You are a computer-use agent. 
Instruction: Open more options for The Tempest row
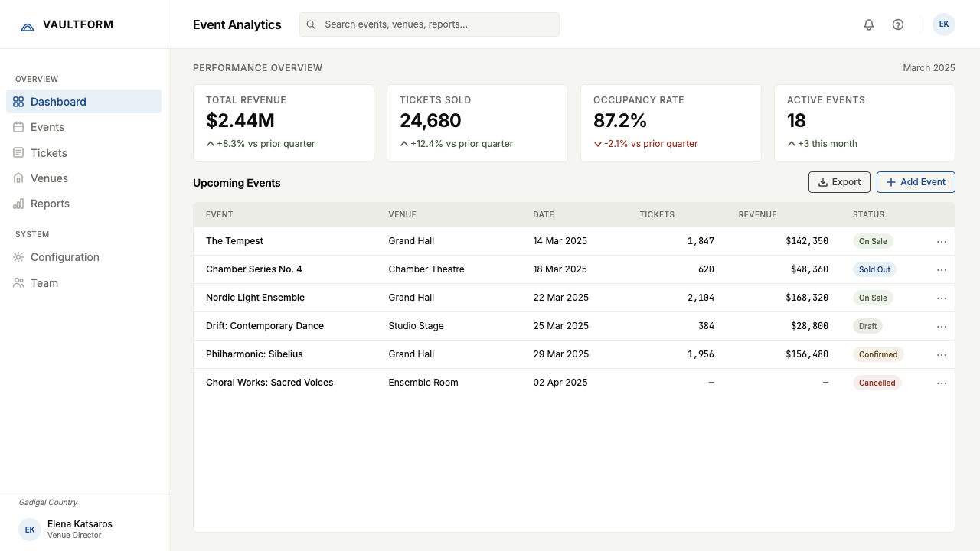[x=942, y=241]
